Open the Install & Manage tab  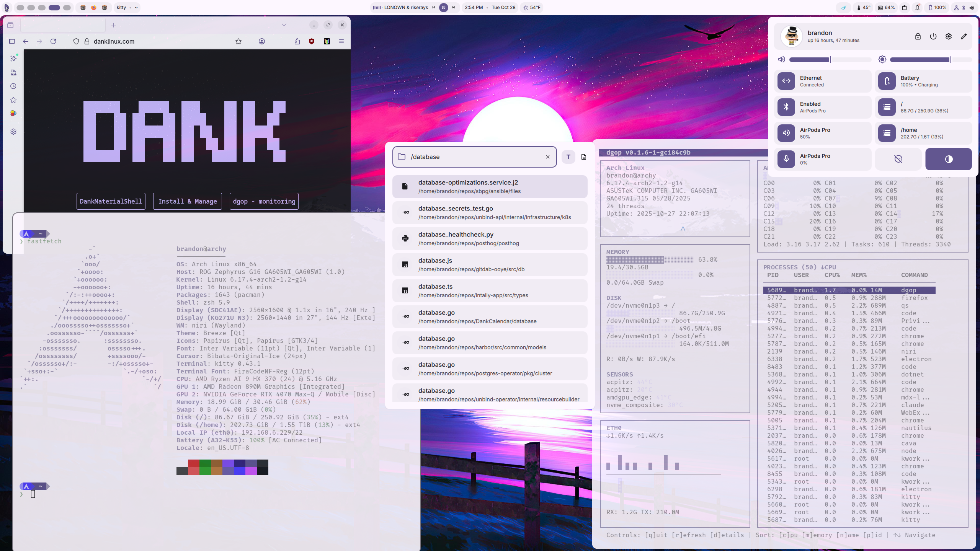click(187, 201)
